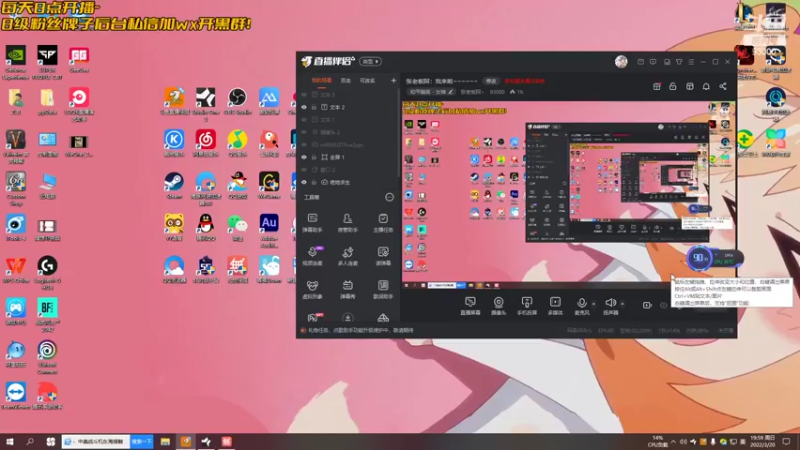Collapse the 工具箱 toolbox section
800x450 pixels.
click(x=389, y=197)
